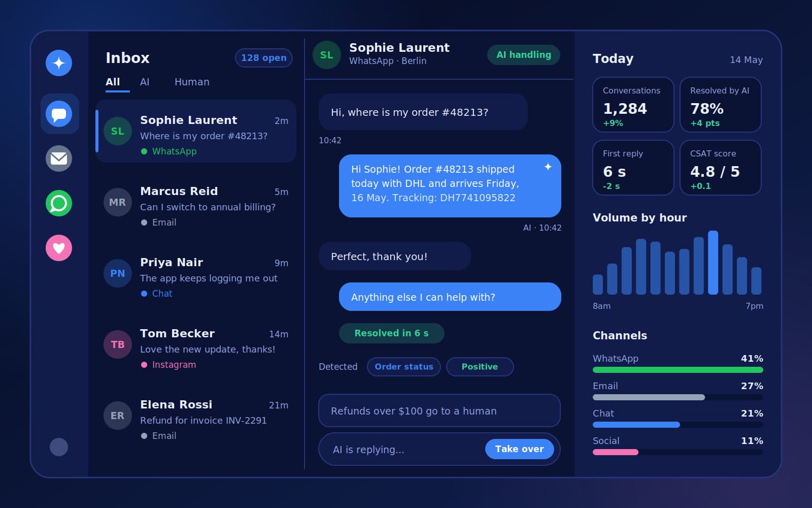Click the AI handling status badge
Screen dimensions: 812x508
click(x=524, y=55)
